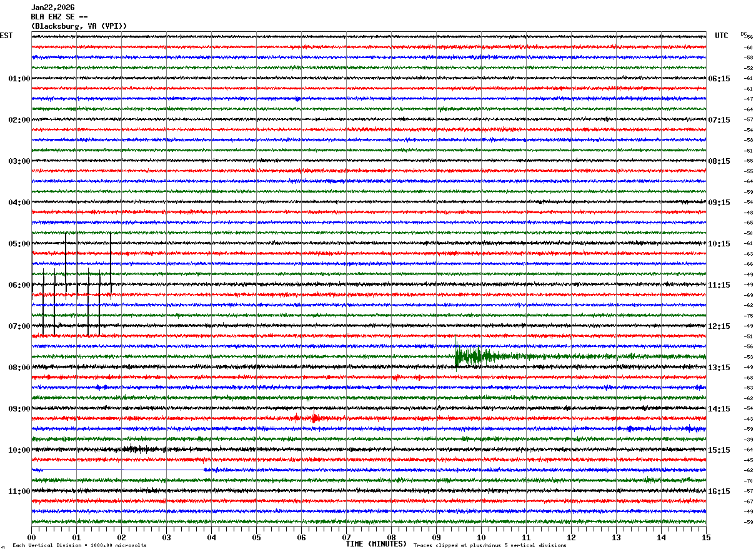This screenshot has height=554, width=756.
Task: Click the red signal burst near minute 06
Action: (314, 418)
